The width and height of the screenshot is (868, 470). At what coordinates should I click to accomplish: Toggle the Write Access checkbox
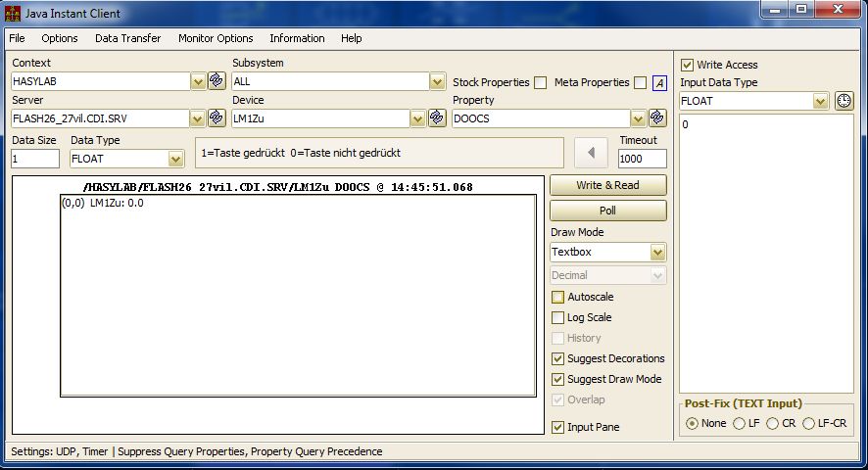click(687, 65)
